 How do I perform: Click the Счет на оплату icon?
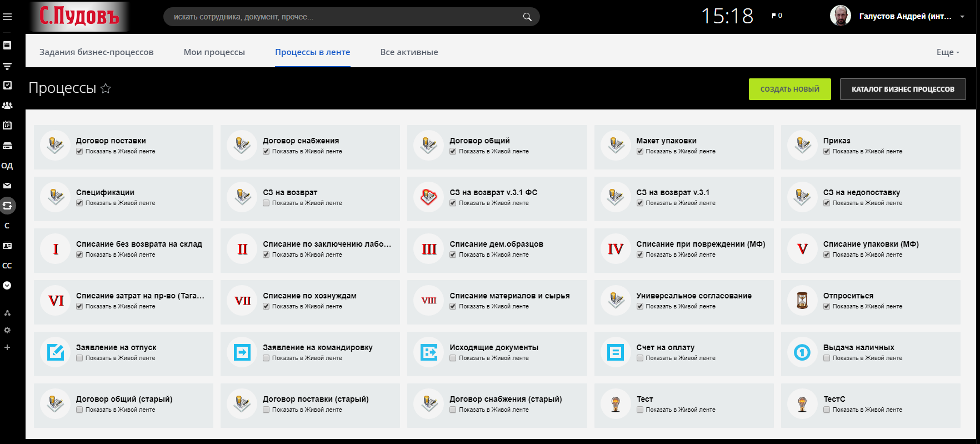[x=615, y=352]
